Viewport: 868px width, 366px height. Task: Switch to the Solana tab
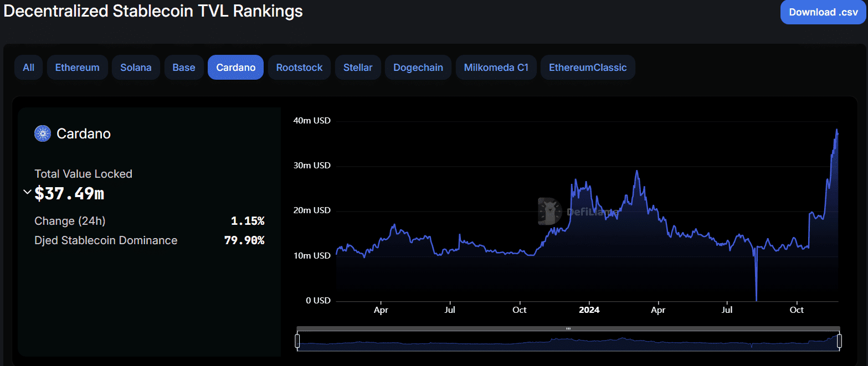pyautogui.click(x=136, y=68)
